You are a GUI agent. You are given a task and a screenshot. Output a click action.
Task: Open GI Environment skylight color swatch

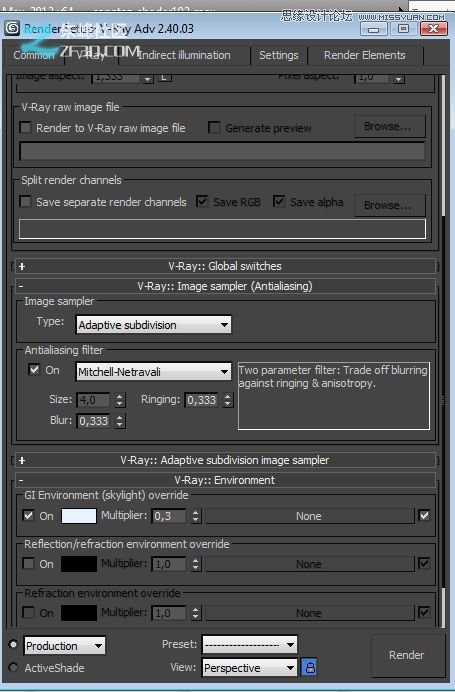(79, 515)
